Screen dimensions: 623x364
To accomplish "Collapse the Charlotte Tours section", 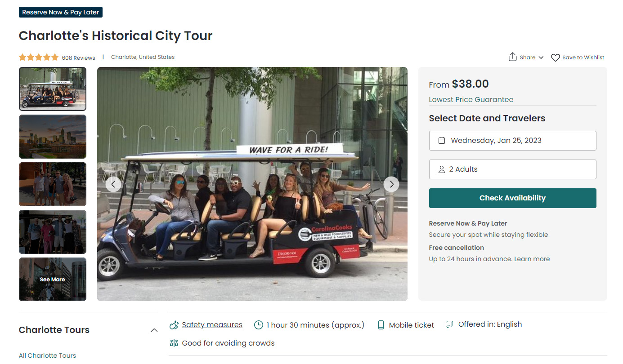I will pos(154,329).
